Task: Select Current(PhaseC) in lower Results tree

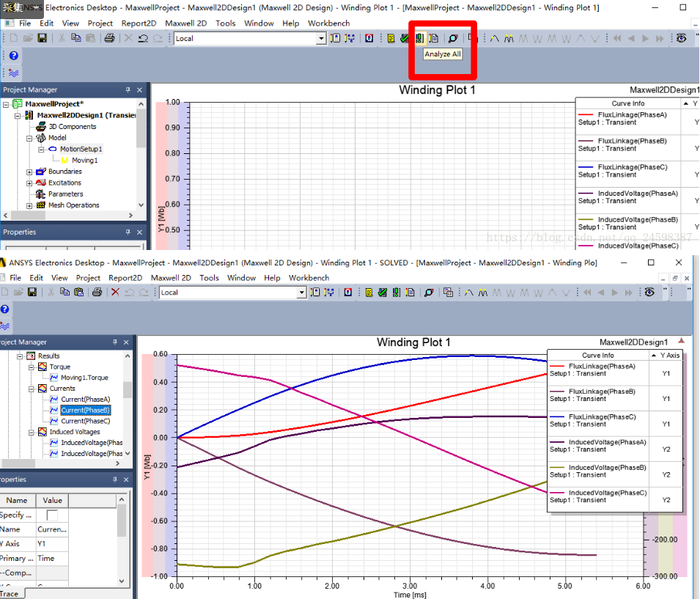Action: [x=85, y=421]
